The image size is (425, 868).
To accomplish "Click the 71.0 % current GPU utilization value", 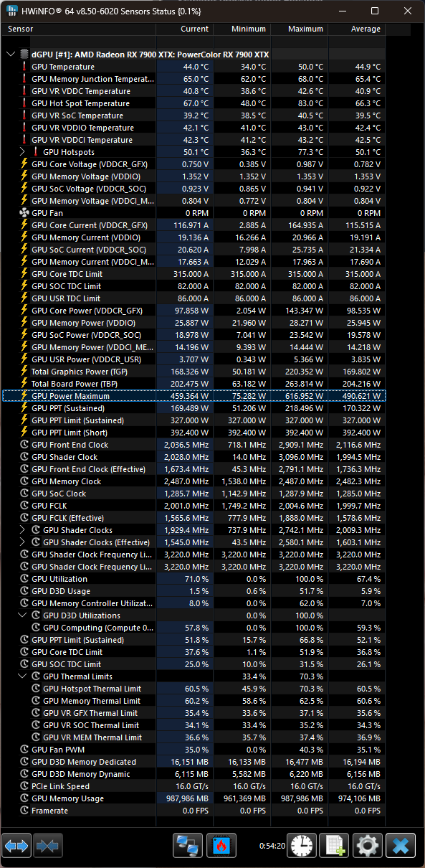I will click(197, 579).
